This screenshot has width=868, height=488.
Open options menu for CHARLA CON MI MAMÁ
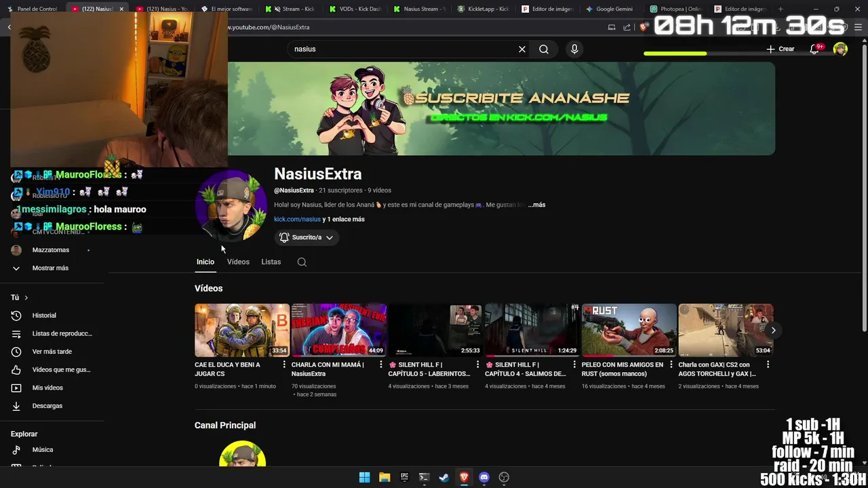(381, 365)
